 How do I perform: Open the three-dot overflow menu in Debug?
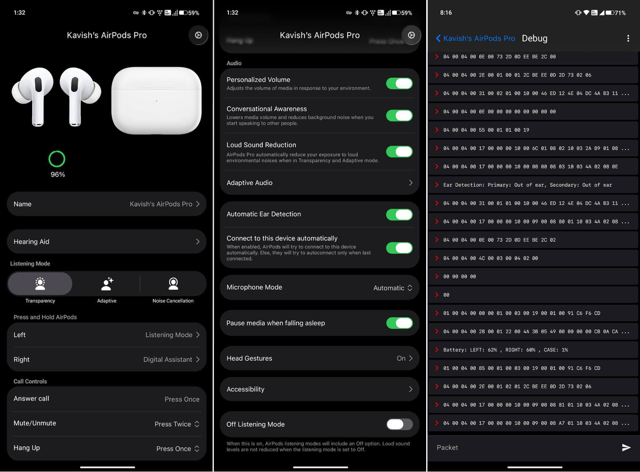(628, 38)
